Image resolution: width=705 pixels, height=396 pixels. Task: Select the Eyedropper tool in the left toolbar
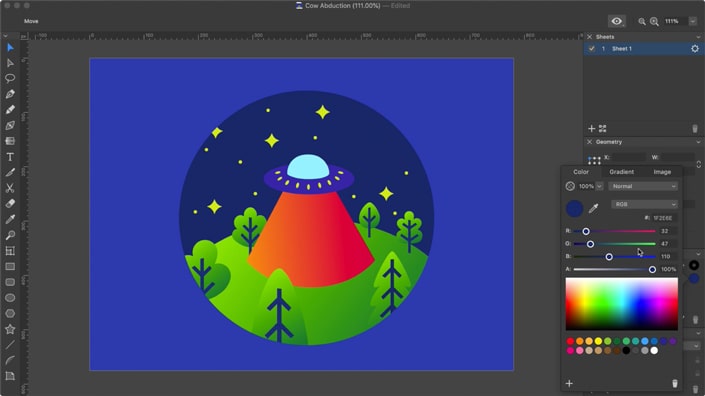pyautogui.click(x=10, y=219)
